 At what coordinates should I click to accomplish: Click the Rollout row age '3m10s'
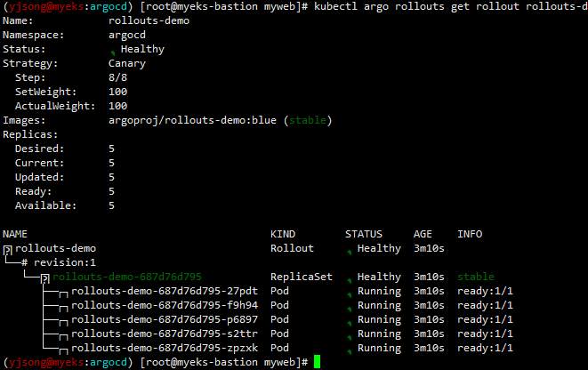tap(429, 248)
